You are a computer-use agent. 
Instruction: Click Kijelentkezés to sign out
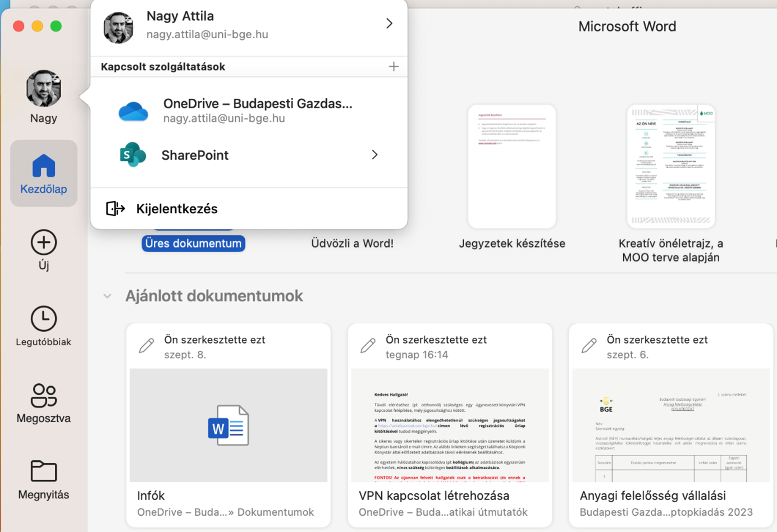coord(177,209)
